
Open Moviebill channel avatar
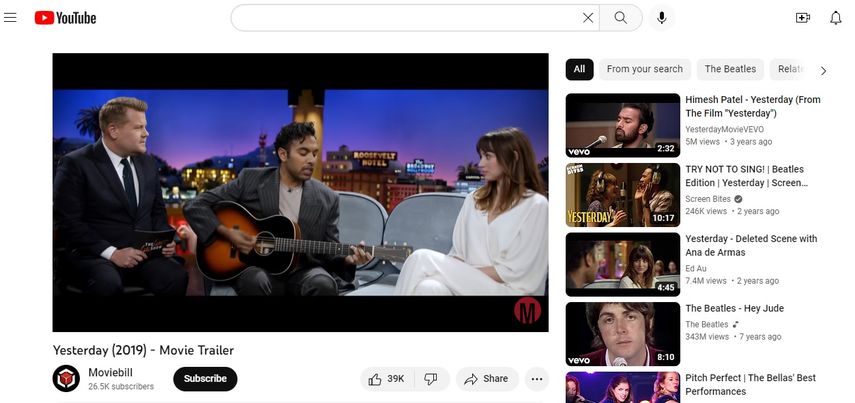(x=66, y=378)
